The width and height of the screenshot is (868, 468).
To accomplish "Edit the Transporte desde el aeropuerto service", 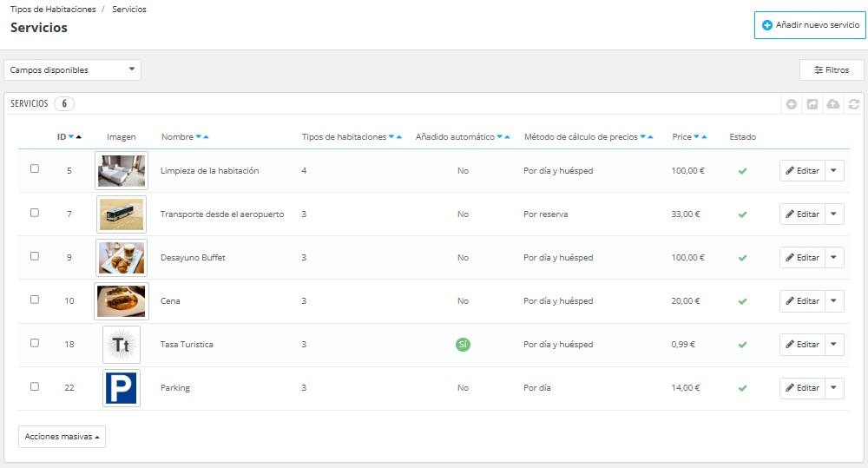I will click(x=801, y=214).
